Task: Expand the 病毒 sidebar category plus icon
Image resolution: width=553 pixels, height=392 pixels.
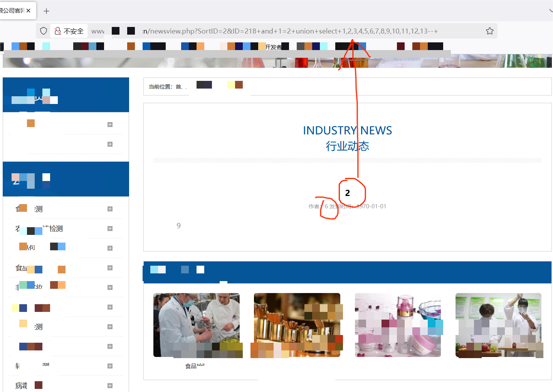Action: click(x=110, y=385)
